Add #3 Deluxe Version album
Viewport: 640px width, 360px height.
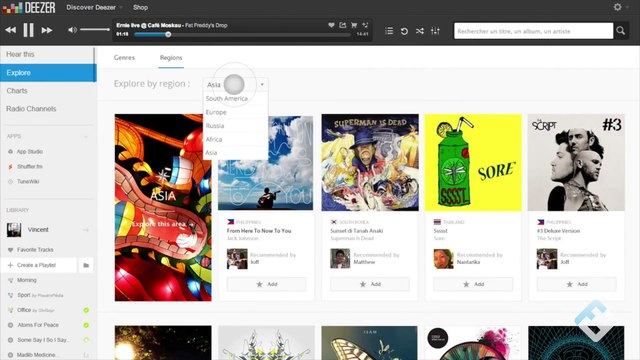[x=576, y=284]
